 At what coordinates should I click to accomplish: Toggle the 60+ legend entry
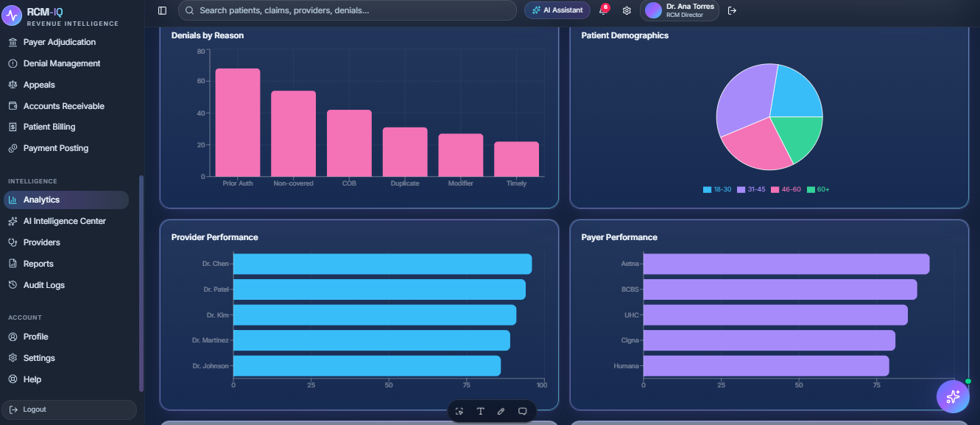819,189
